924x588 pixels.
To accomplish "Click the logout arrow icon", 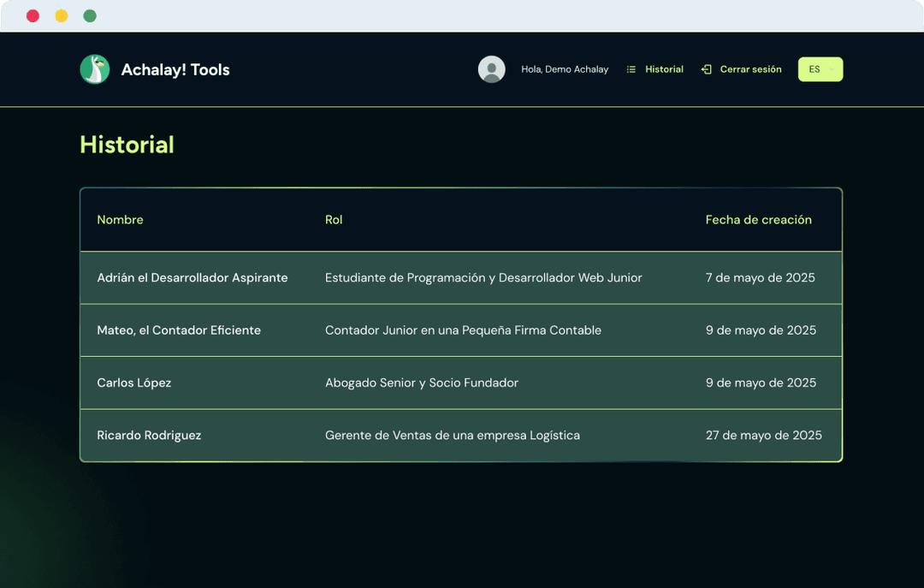I will point(706,69).
